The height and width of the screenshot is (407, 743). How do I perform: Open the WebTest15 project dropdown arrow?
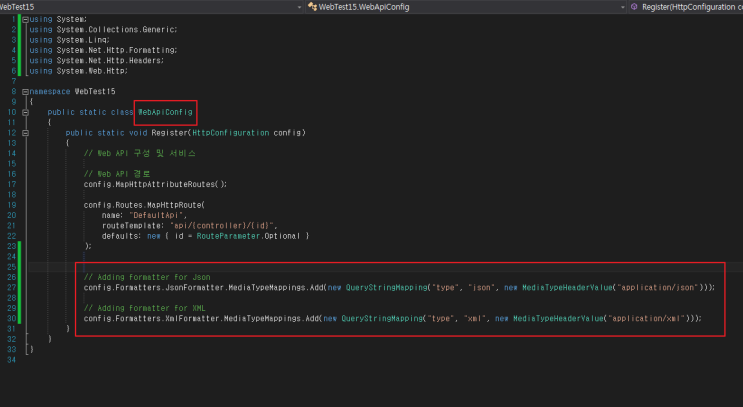click(299, 7)
